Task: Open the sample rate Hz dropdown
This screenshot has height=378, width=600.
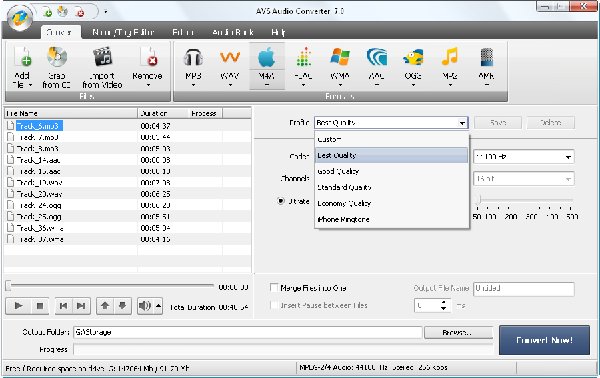Action: pyautogui.click(x=524, y=156)
